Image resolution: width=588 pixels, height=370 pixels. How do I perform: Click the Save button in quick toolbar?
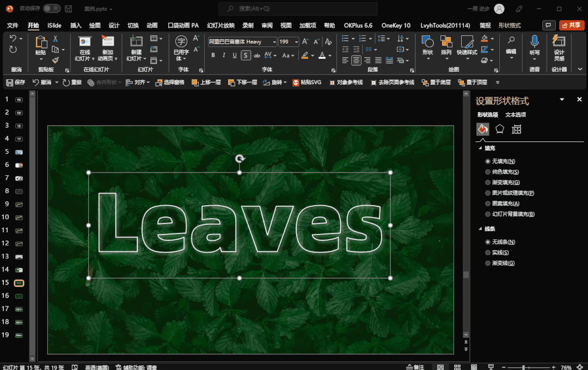[x=15, y=83]
